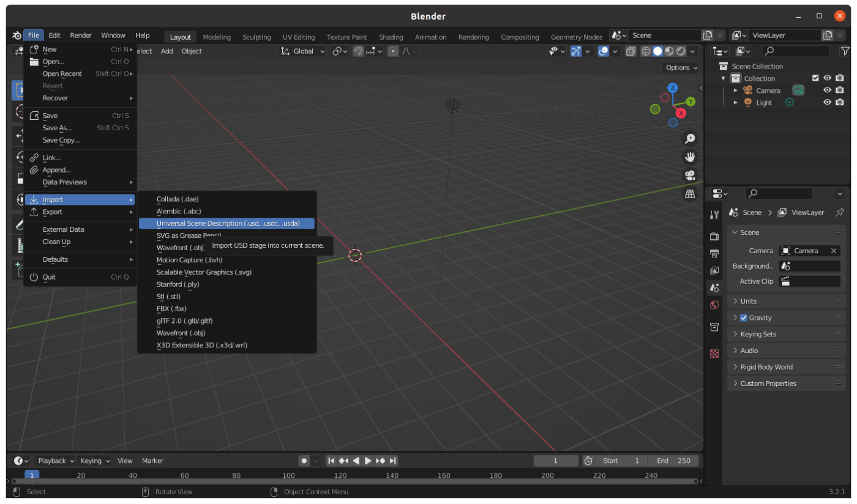Open the World properties tab icon
This screenshot has height=504, width=857.
[x=714, y=305]
